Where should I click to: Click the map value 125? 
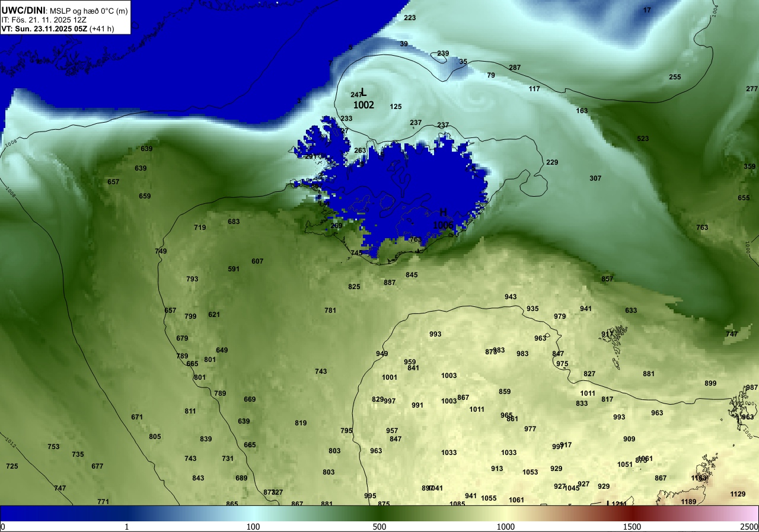396,107
